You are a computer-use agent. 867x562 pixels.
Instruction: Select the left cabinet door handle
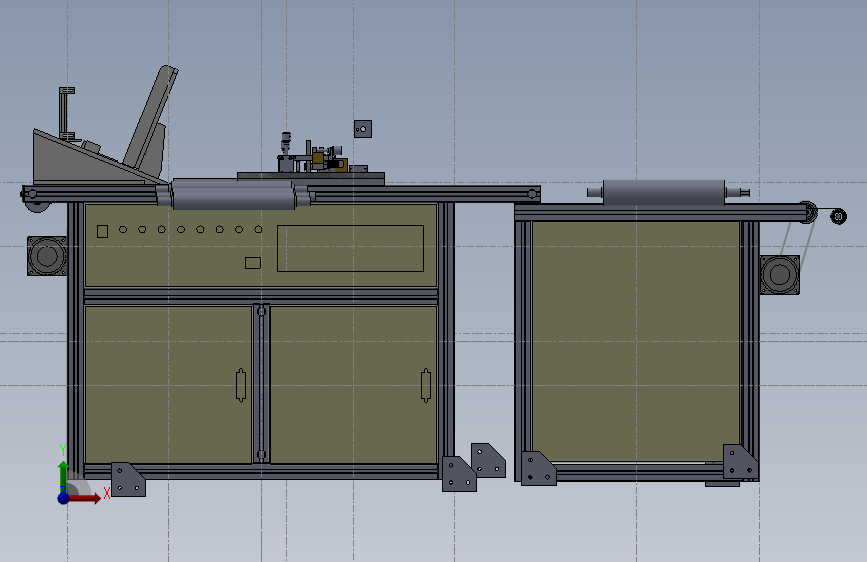pos(241,385)
